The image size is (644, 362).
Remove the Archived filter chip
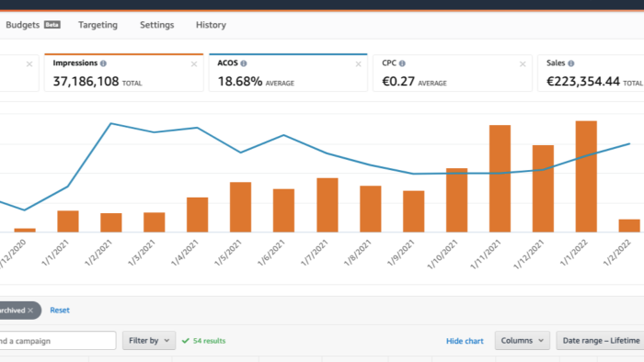30,311
